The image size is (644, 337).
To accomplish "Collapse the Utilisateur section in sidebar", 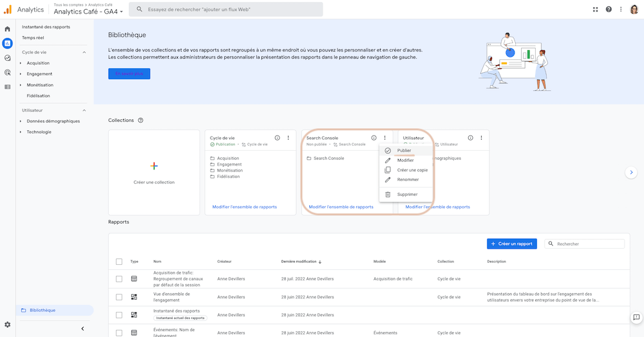I will click(84, 111).
